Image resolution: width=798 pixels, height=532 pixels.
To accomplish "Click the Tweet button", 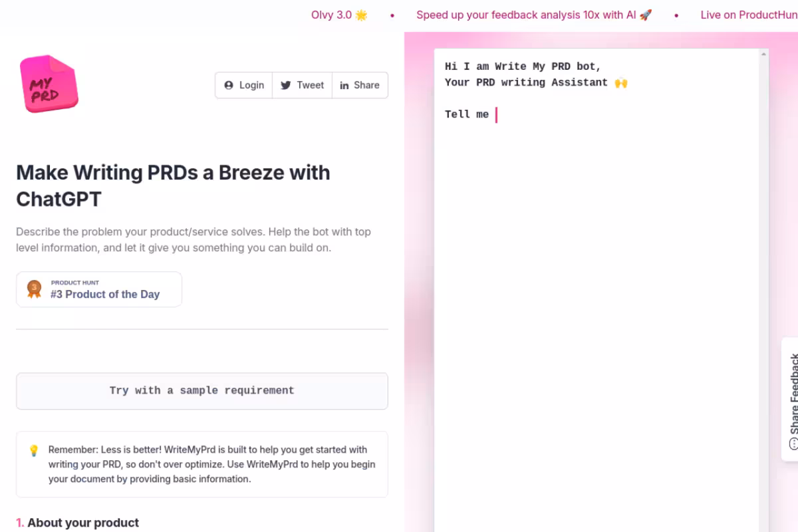I will coord(302,85).
